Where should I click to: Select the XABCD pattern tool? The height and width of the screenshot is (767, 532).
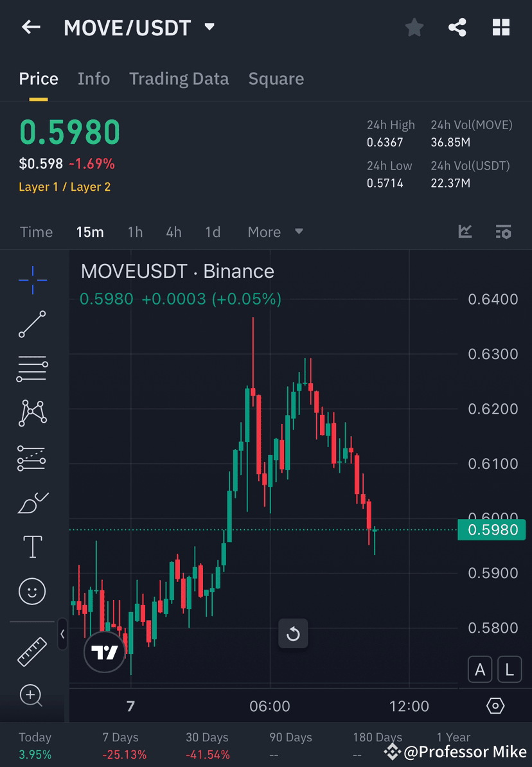pyautogui.click(x=32, y=413)
